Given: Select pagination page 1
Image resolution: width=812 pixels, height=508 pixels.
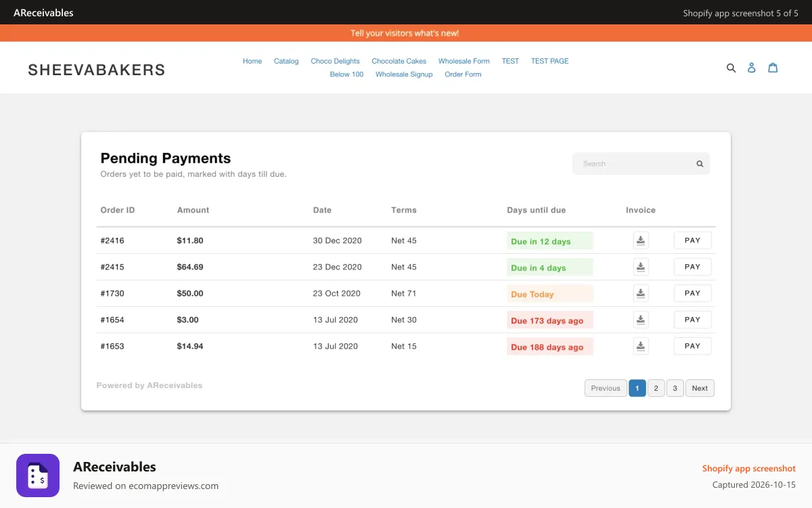Looking at the screenshot, I should pyautogui.click(x=637, y=388).
